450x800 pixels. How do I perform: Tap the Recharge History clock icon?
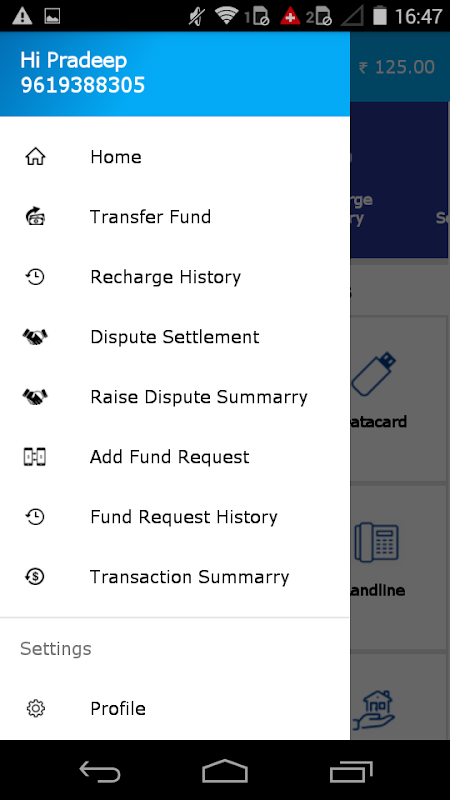click(35, 277)
